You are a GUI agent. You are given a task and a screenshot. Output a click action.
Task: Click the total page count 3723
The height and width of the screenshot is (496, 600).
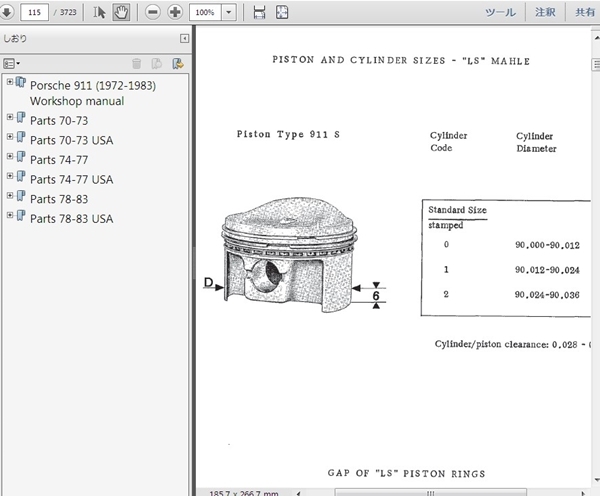click(68, 12)
